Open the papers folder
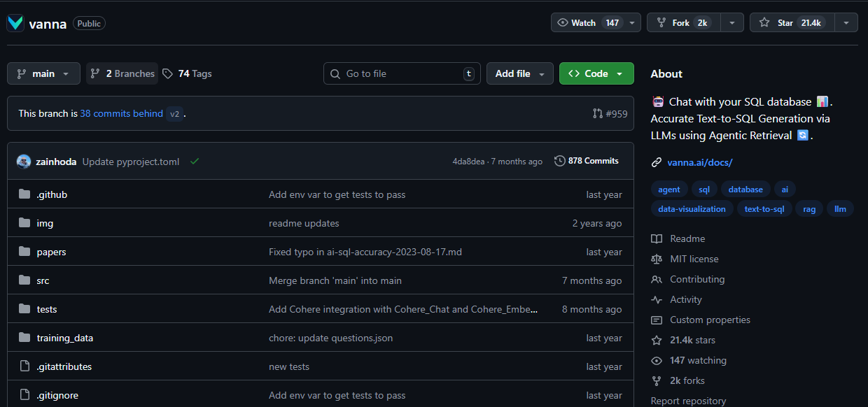This screenshot has width=868, height=407. 51,252
